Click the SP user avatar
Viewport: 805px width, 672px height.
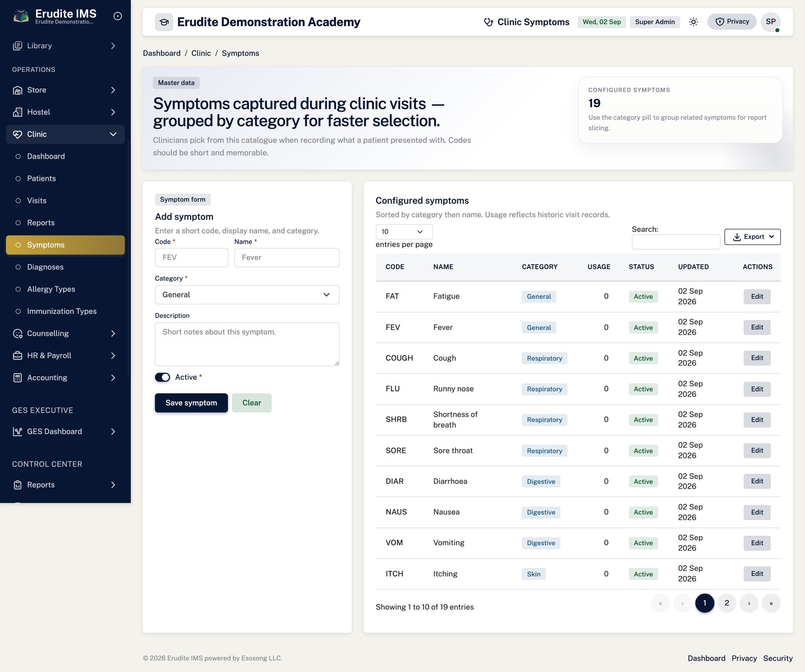click(771, 22)
